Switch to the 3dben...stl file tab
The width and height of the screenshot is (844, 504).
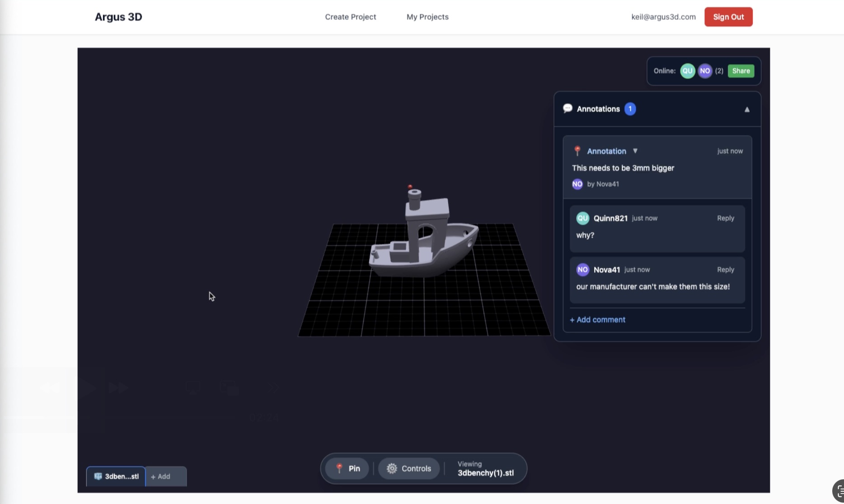115,476
